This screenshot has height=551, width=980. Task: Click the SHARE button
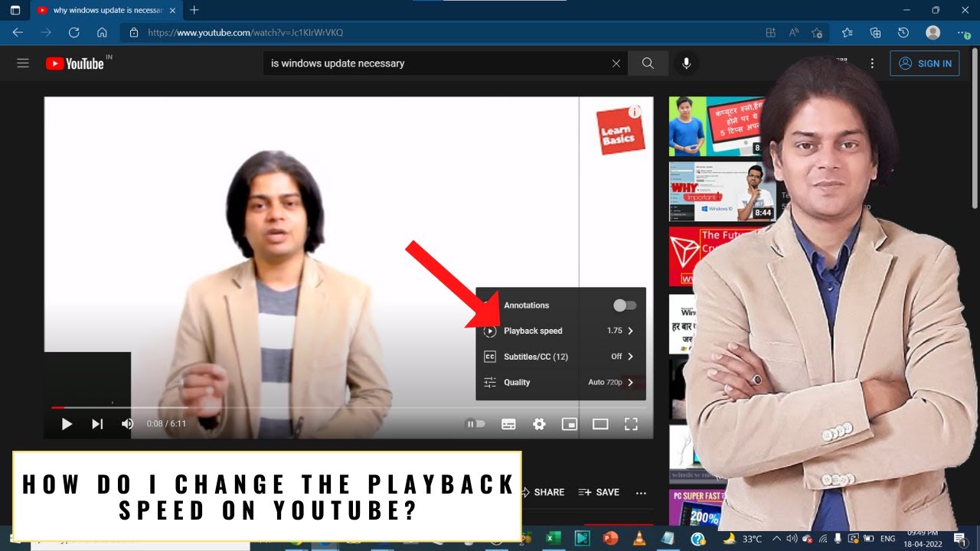click(x=543, y=493)
